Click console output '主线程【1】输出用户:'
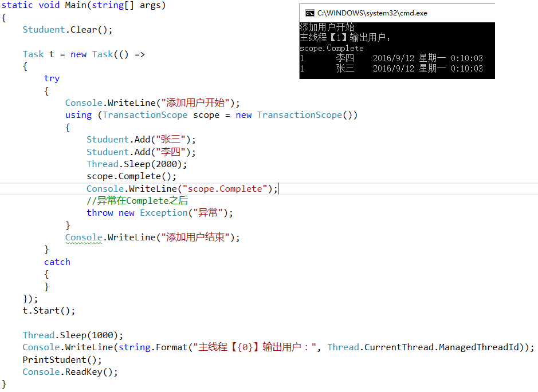The width and height of the screenshot is (538, 392). [x=345, y=37]
